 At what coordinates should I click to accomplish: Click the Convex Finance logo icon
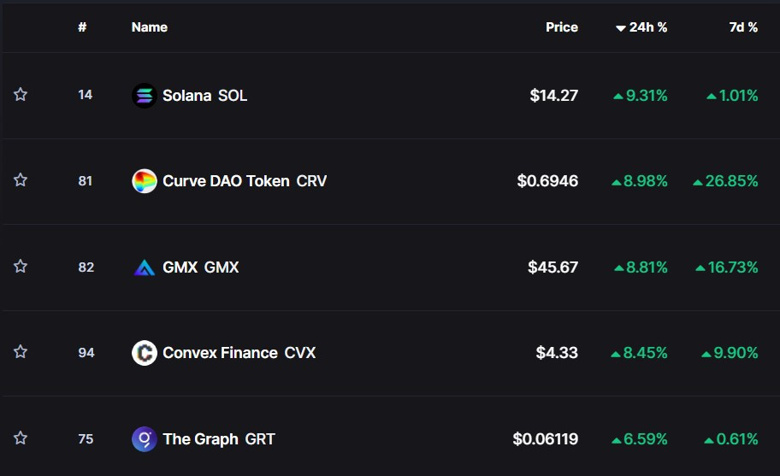tap(144, 353)
